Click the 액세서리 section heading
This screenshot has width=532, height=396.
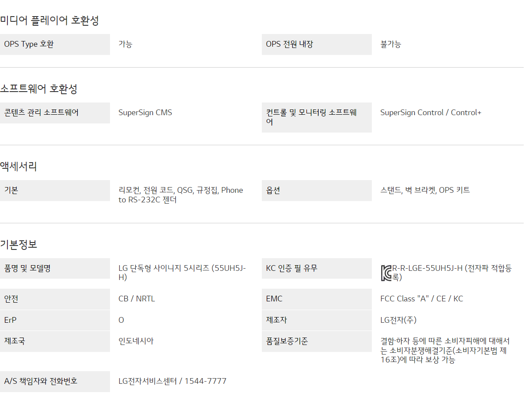[x=19, y=166]
